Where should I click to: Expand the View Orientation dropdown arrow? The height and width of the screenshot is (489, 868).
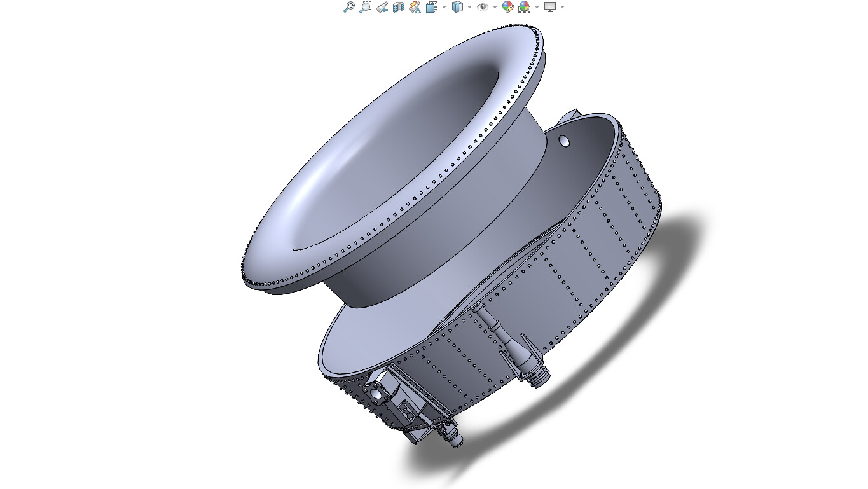[x=444, y=7]
